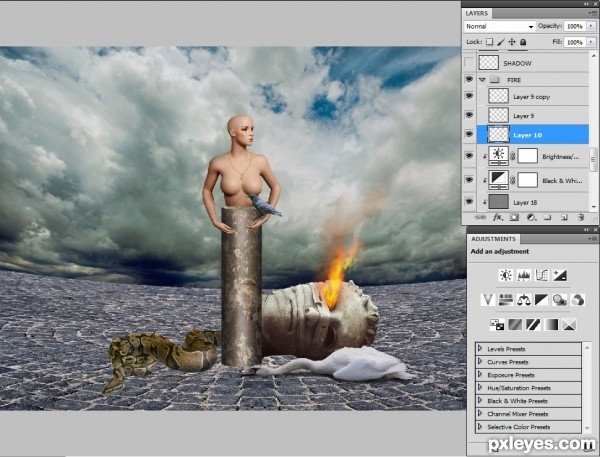The width and height of the screenshot is (600, 457).
Task: Open the Fill slider arrow
Action: click(591, 42)
